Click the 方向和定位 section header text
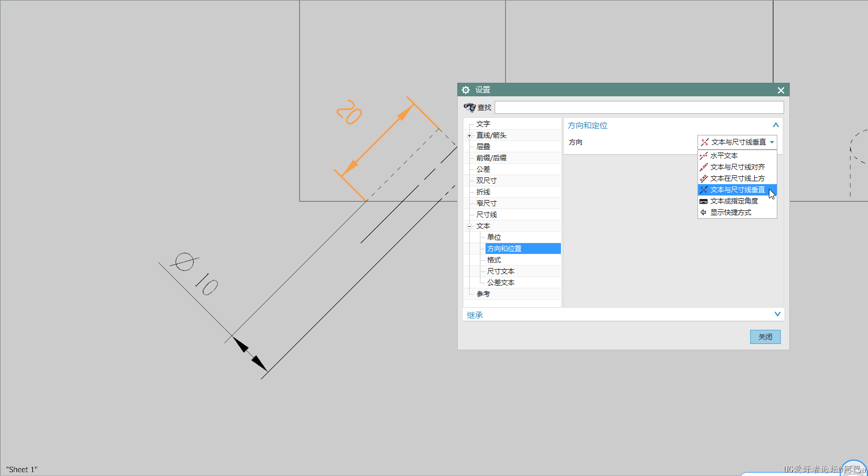This screenshot has width=868, height=476. click(588, 126)
